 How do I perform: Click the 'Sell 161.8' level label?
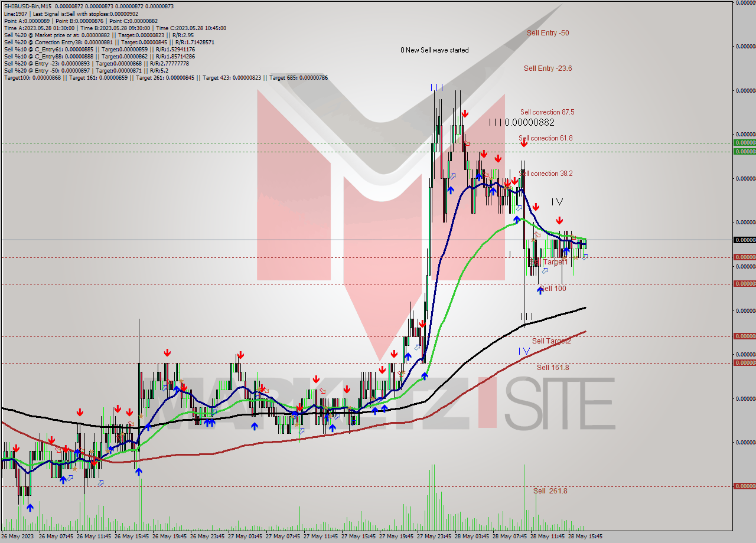(553, 367)
